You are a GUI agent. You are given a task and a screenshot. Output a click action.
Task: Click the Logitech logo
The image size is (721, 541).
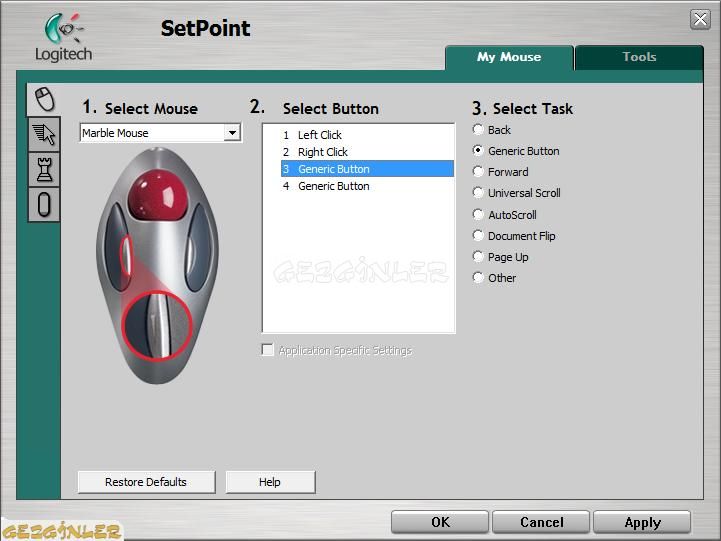click(x=63, y=38)
